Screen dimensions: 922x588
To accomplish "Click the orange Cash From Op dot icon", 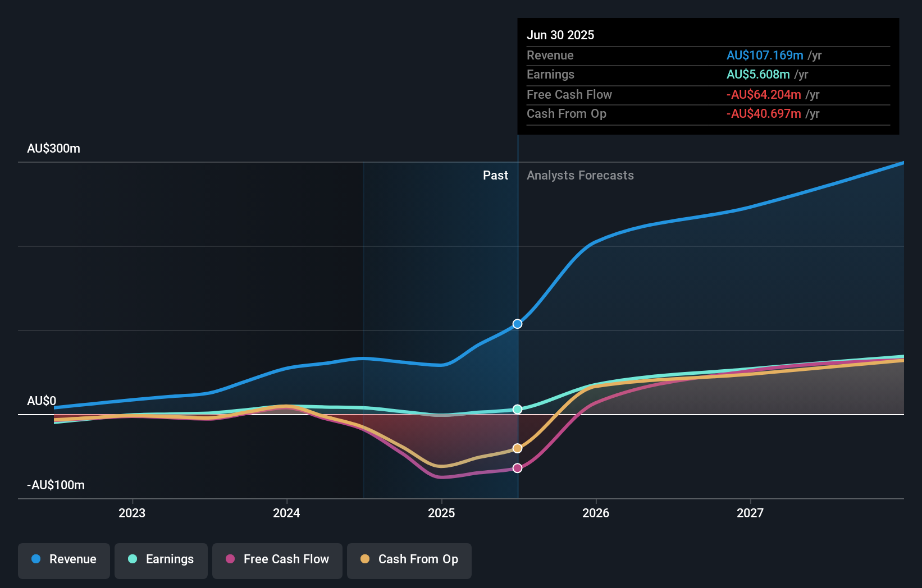I will pyautogui.click(x=366, y=559).
